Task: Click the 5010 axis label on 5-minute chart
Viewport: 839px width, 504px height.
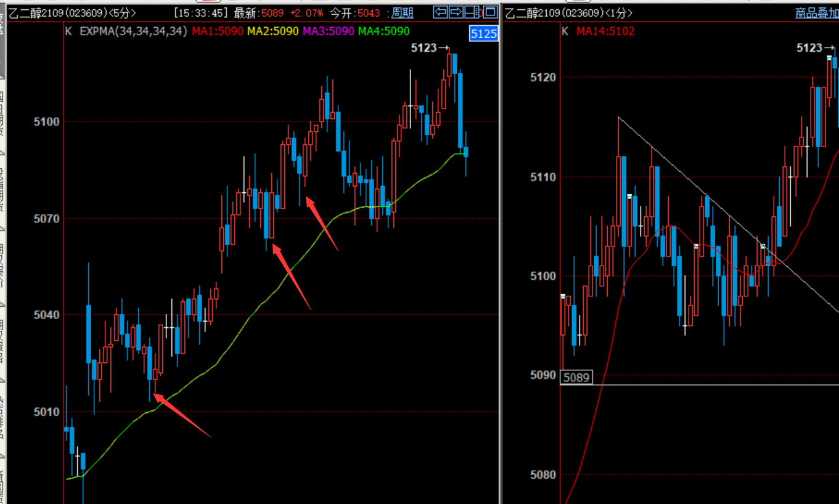Action: coord(47,412)
